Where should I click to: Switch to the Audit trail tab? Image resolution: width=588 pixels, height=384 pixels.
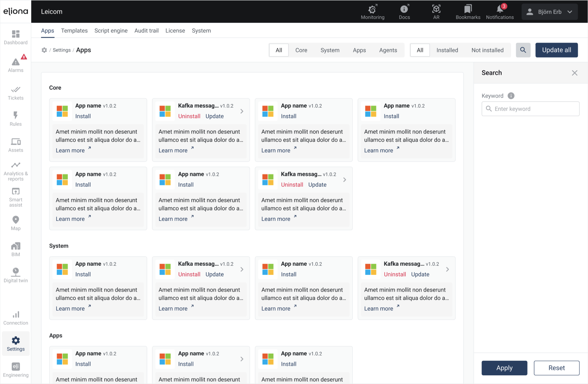tap(146, 31)
